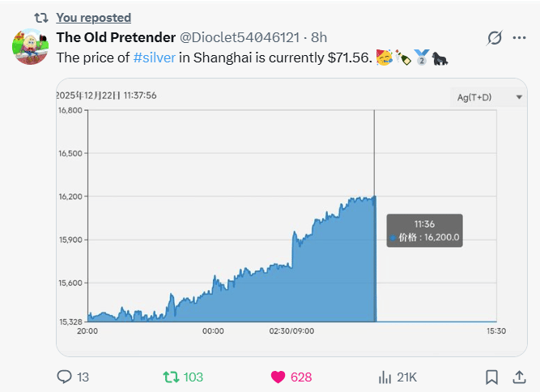Screen dimensions: 540x392
Task: Unlike the post with the pink heart
Action: [x=278, y=377]
